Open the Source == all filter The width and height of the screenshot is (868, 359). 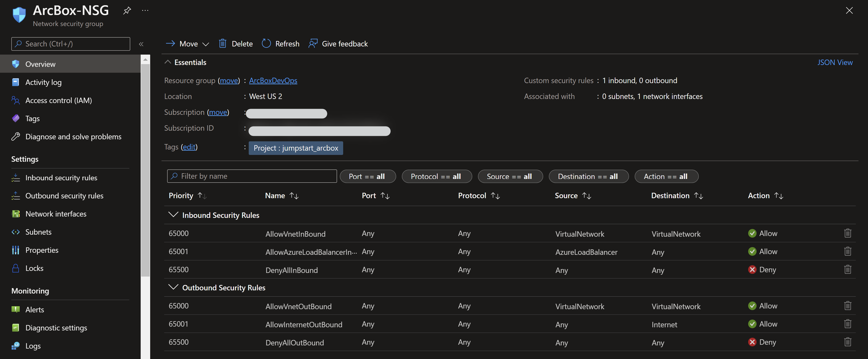(510, 176)
